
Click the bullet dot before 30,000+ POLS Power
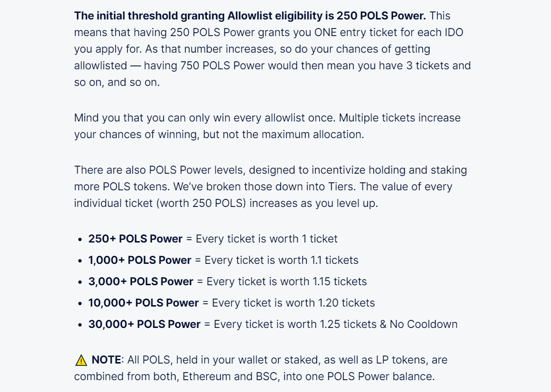click(x=80, y=325)
